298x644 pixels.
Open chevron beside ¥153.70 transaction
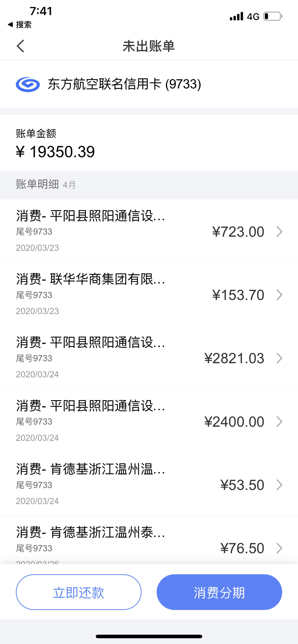point(279,295)
